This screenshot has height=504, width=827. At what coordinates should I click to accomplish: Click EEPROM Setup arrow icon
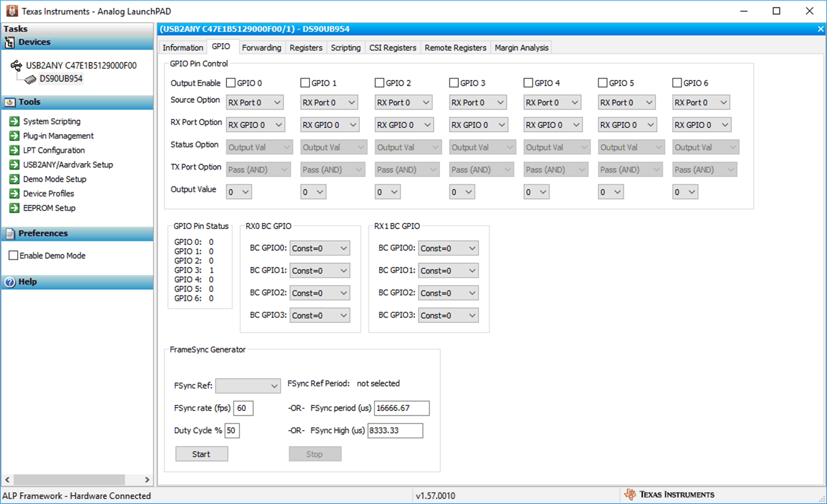coord(14,208)
